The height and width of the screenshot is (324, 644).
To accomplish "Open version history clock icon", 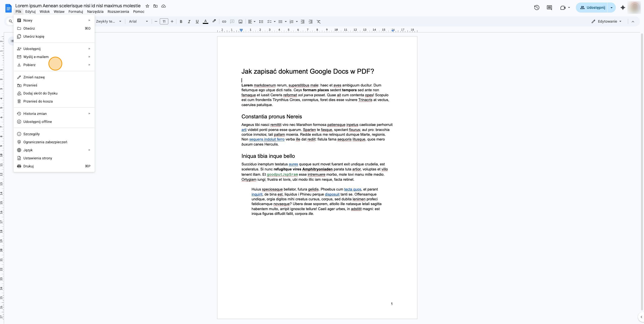I will [537, 8].
